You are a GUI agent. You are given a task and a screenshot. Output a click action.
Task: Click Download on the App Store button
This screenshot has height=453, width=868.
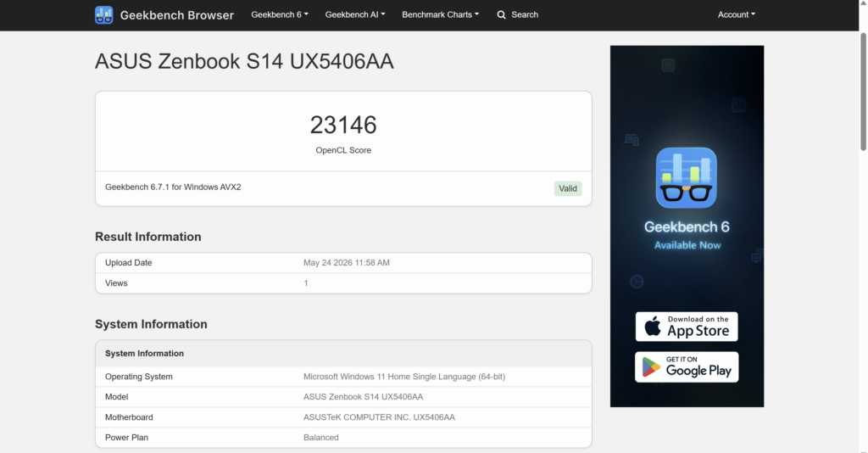[687, 327]
